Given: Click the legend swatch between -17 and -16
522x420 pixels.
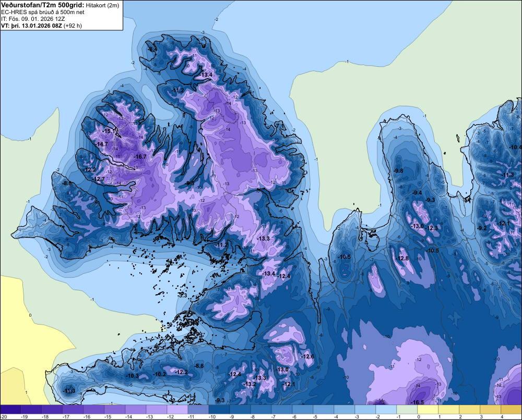Looking at the screenshot, I should pyautogui.click(x=73, y=410).
